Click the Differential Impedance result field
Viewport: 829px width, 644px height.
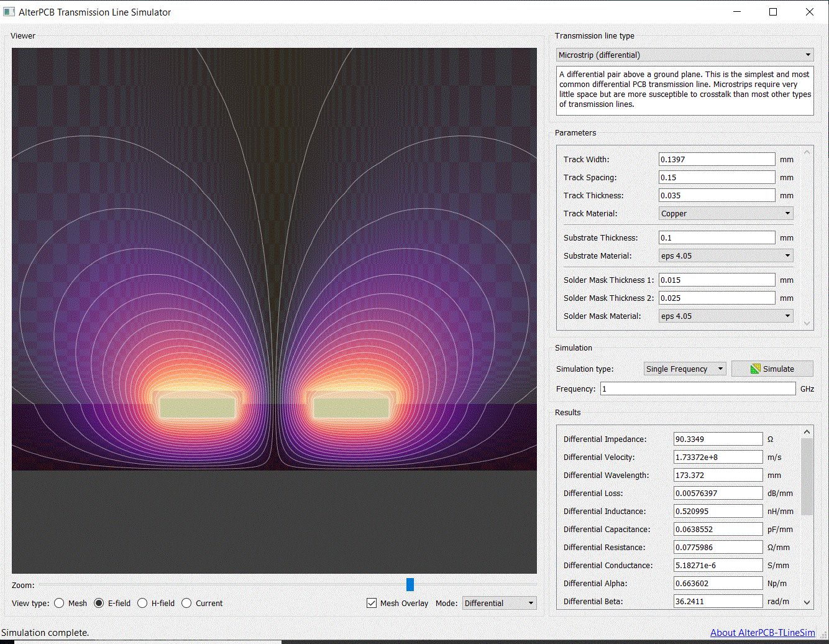click(x=717, y=439)
